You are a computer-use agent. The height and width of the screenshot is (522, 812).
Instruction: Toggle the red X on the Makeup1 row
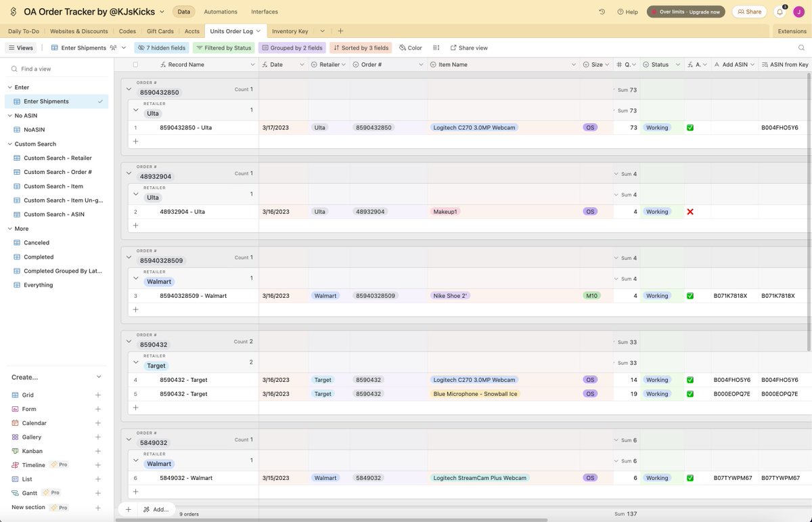point(691,211)
